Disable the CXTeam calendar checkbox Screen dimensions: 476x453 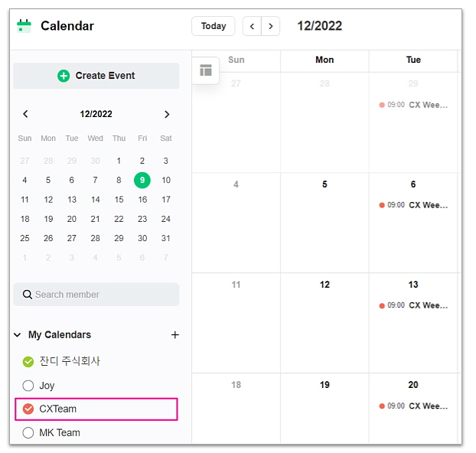click(x=28, y=409)
